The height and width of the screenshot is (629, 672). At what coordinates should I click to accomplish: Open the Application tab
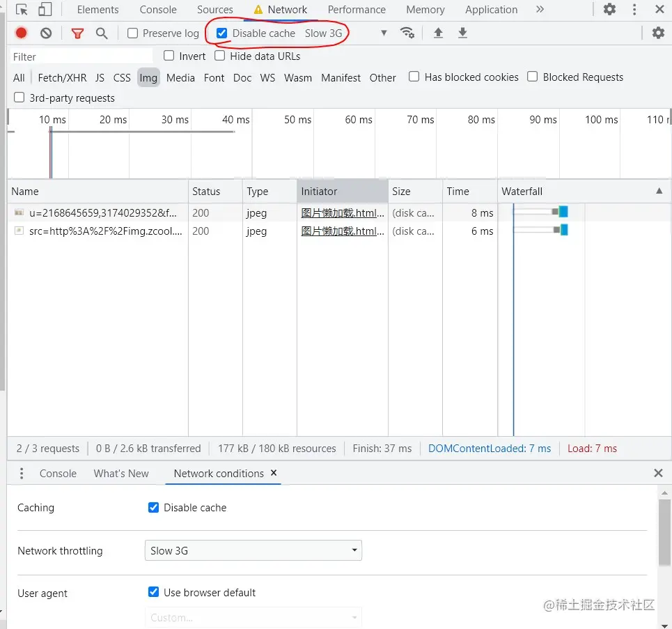coord(491,10)
